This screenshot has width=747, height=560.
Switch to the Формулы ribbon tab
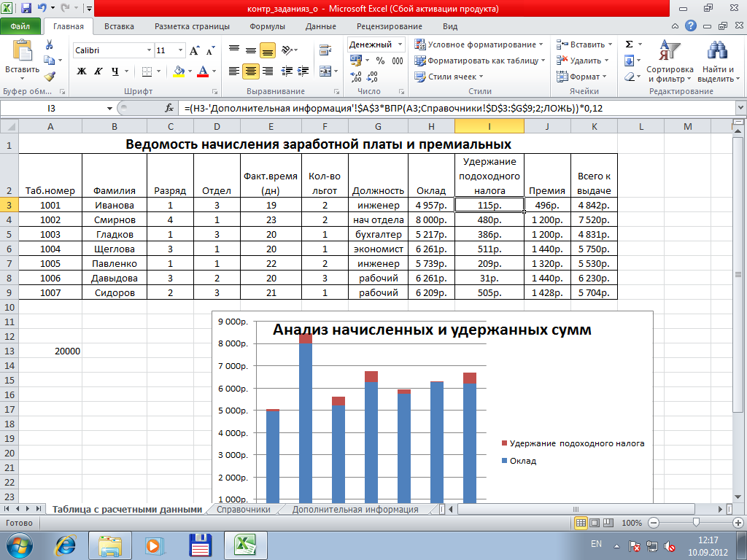(x=267, y=26)
